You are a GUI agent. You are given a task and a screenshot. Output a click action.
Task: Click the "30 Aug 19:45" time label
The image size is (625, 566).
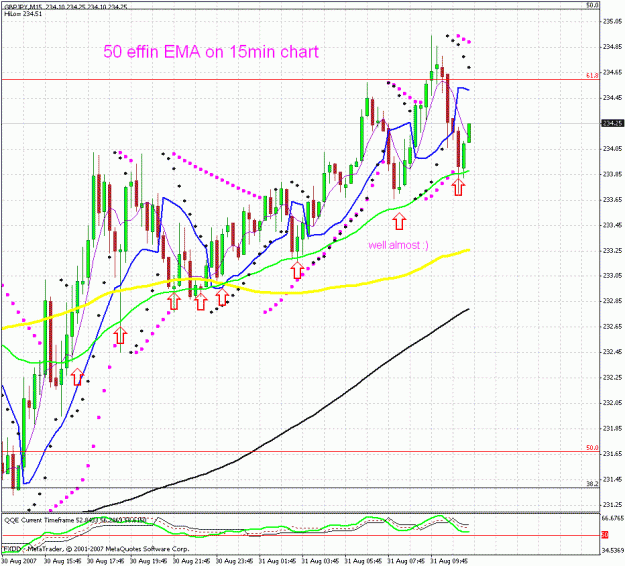[149, 561]
